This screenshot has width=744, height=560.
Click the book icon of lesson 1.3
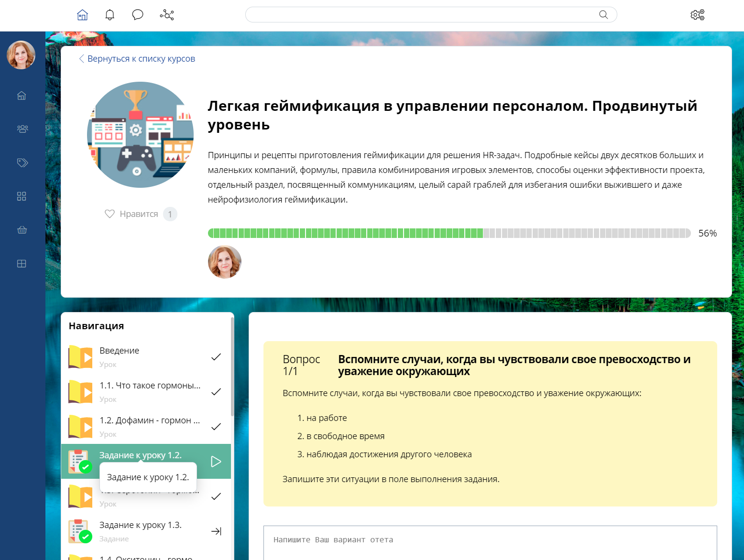(x=80, y=496)
